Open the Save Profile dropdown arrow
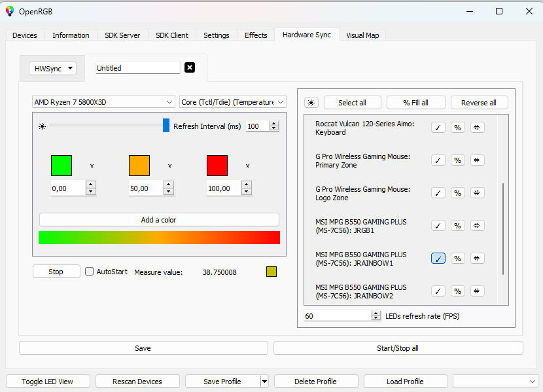This screenshot has width=543, height=392. tap(264, 382)
